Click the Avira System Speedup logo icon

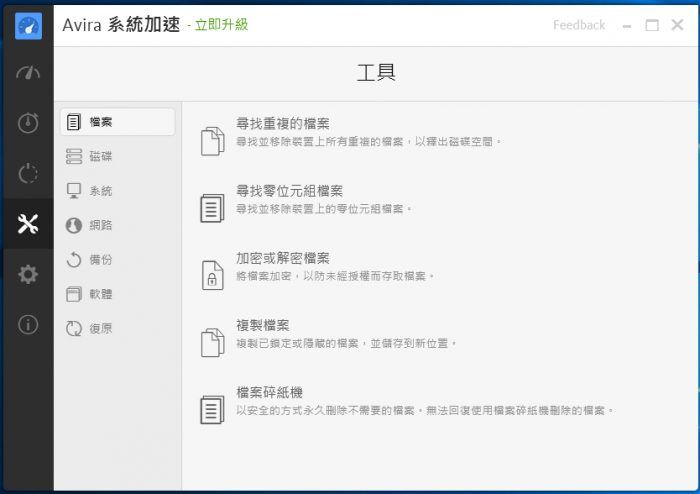click(x=28, y=26)
